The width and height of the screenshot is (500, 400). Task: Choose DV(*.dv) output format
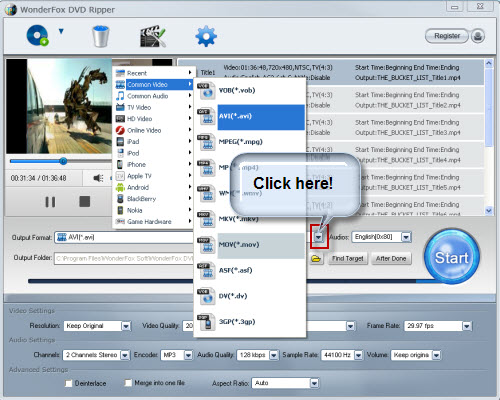250,296
